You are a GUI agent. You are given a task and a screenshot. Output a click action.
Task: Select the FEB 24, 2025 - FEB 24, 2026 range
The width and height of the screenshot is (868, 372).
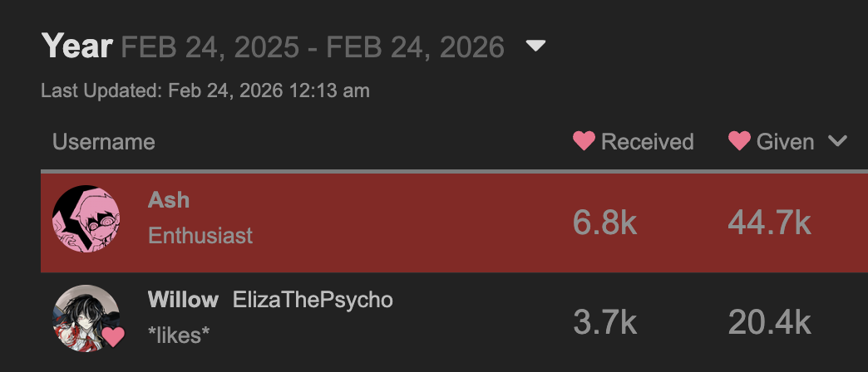(313, 47)
